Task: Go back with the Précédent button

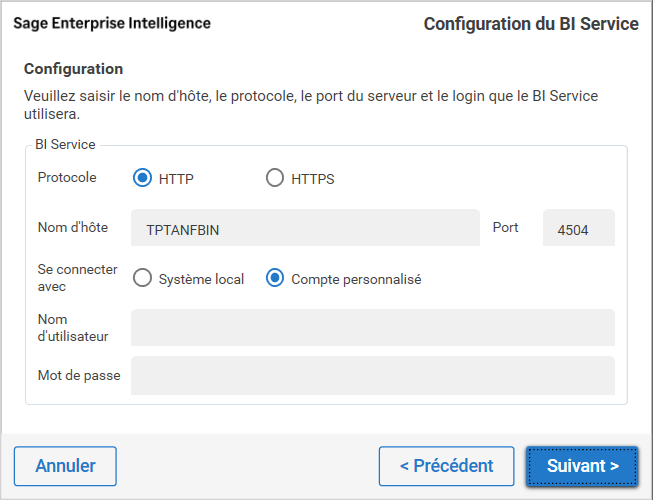Action: click(446, 466)
